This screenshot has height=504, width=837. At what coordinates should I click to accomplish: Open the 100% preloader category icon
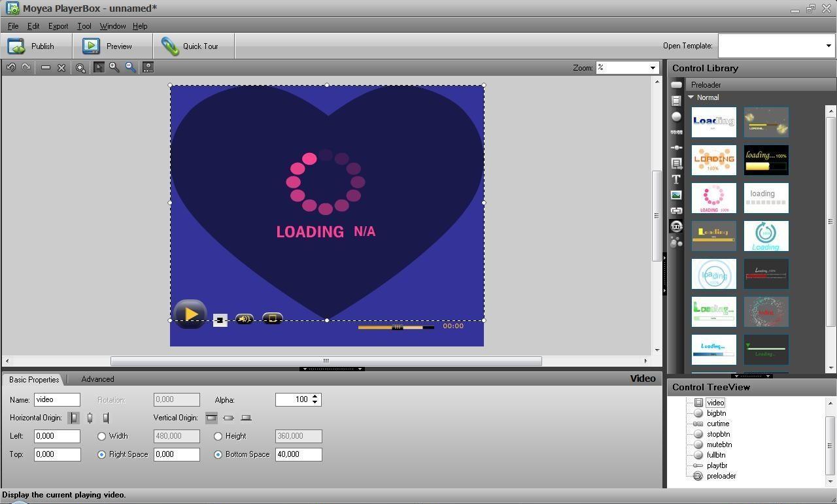pyautogui.click(x=676, y=226)
